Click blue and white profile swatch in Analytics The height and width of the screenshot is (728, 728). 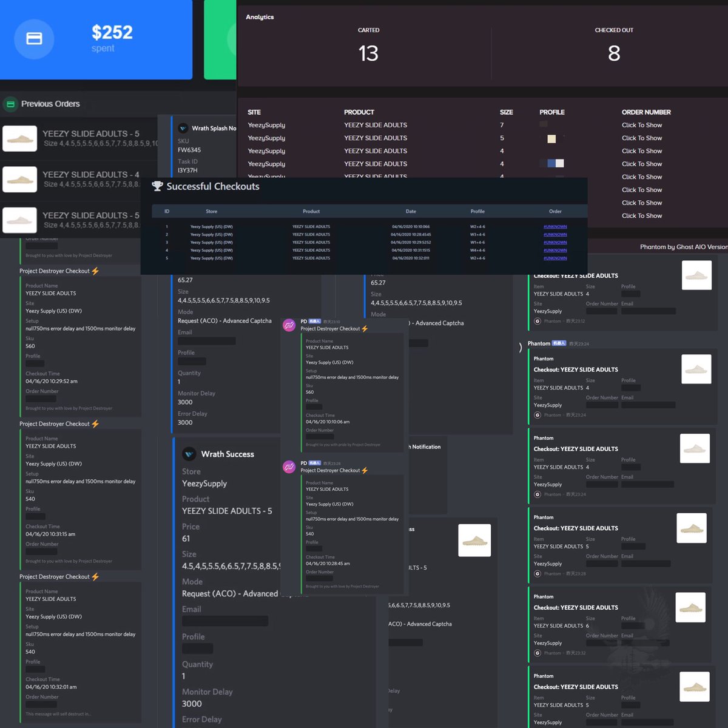click(x=556, y=163)
